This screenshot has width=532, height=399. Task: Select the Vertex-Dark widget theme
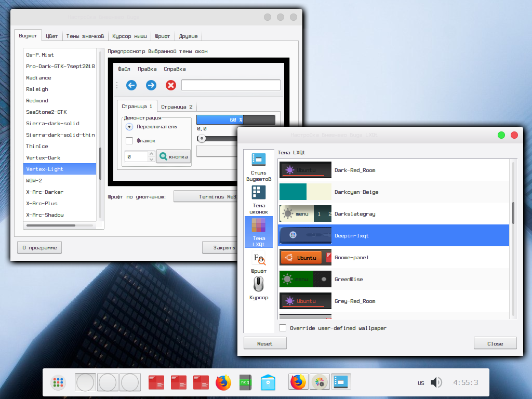point(60,158)
